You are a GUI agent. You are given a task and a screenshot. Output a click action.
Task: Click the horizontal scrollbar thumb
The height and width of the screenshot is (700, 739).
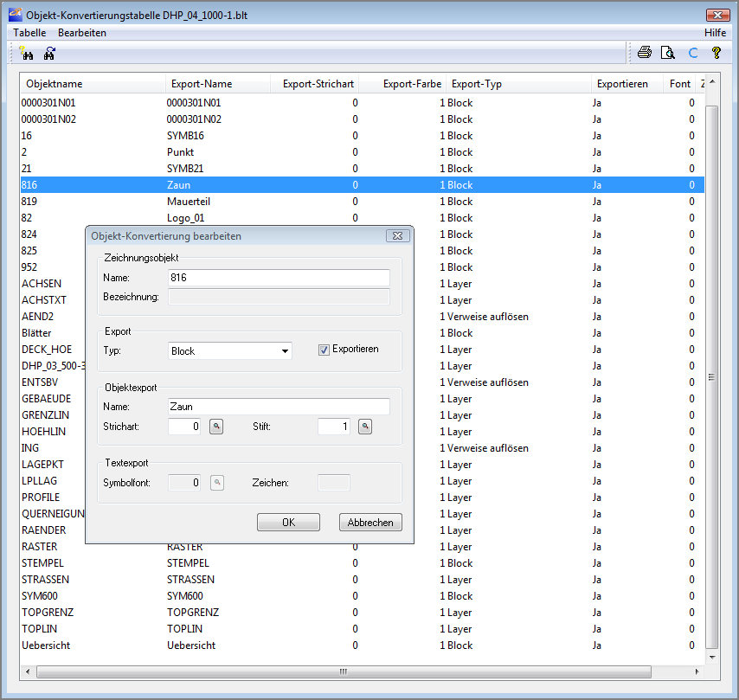344,671
